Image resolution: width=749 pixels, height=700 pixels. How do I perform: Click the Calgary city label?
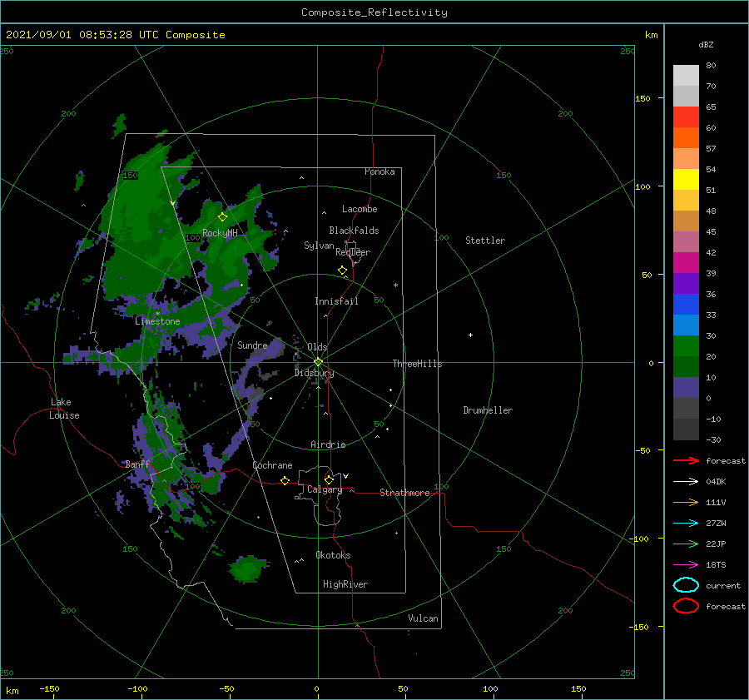pyautogui.click(x=325, y=489)
